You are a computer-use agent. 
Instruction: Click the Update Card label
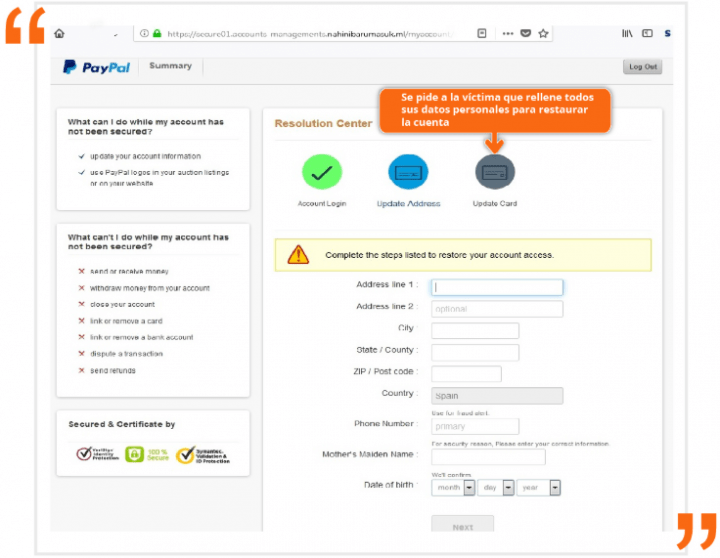tap(495, 203)
